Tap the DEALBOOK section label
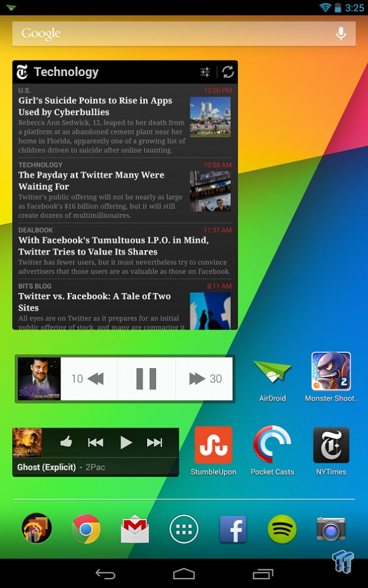Screen dimensions: 368x588 pos(36,230)
